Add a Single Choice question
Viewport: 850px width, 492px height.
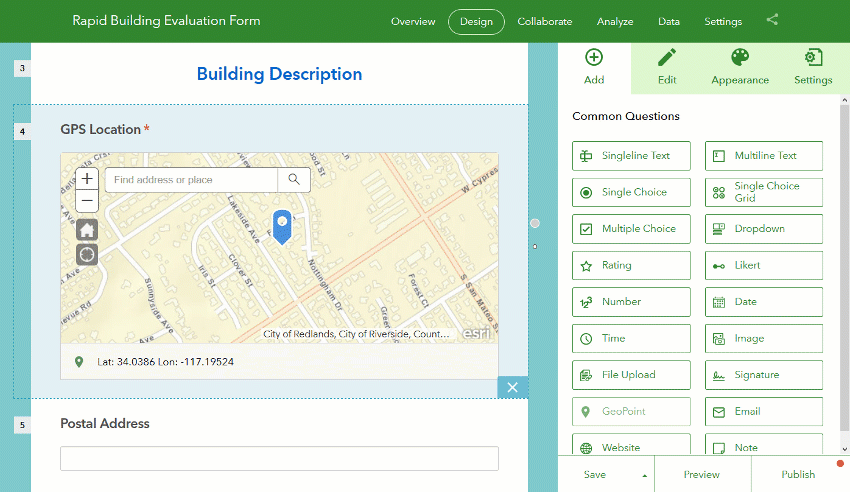click(x=631, y=192)
